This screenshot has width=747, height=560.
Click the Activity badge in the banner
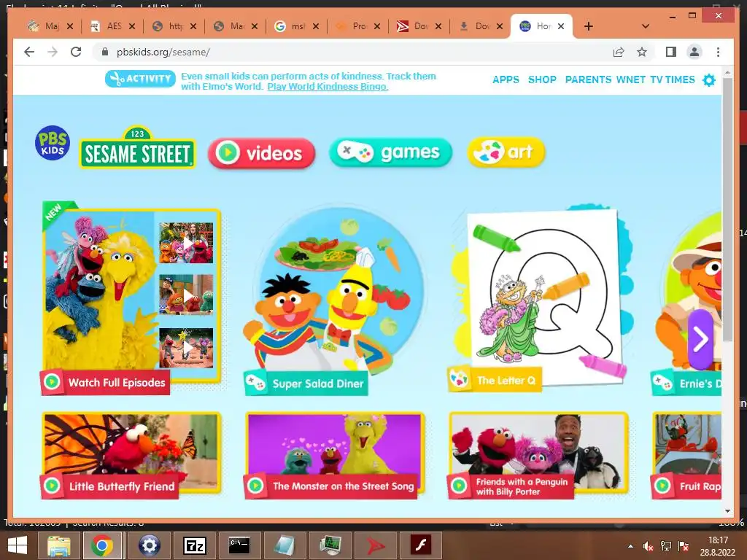[140, 79]
